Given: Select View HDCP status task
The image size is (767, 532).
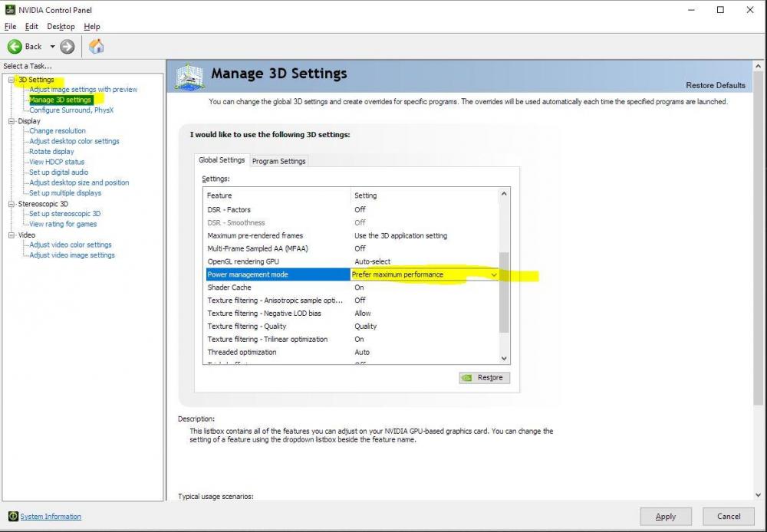Looking at the screenshot, I should coord(57,162).
